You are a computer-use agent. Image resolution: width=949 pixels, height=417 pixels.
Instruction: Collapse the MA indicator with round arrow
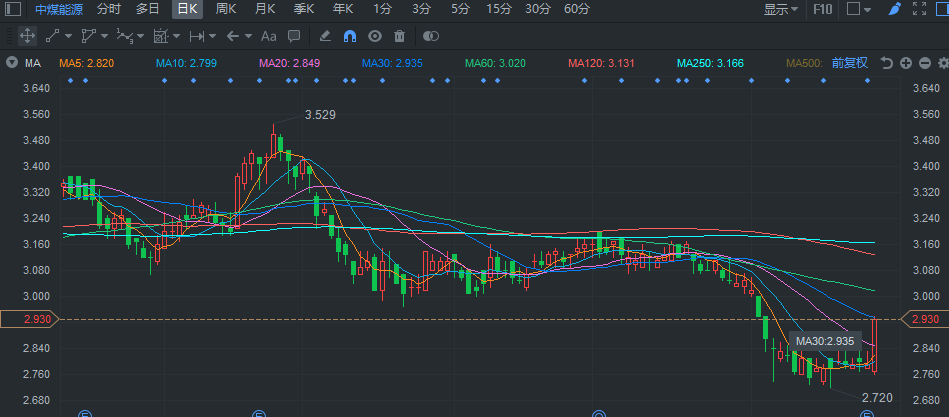pyautogui.click(x=11, y=62)
